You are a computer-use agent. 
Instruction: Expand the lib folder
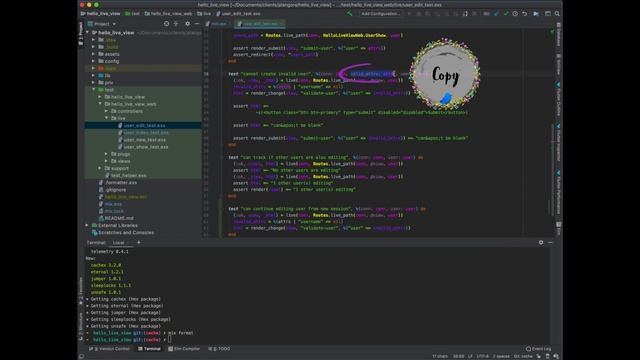point(93,75)
